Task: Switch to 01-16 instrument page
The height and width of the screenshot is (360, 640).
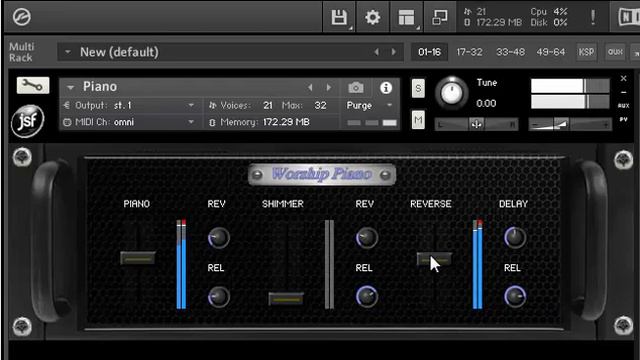Action: [429, 52]
